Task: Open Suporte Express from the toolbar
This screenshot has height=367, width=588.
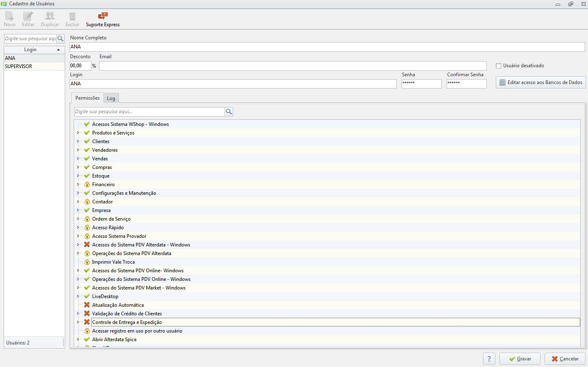Action: [103, 20]
